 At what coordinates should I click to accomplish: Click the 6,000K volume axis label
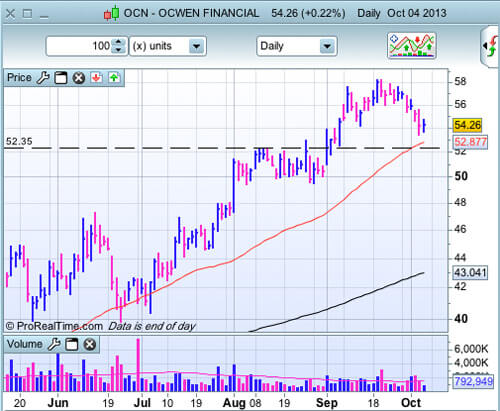[471, 349]
